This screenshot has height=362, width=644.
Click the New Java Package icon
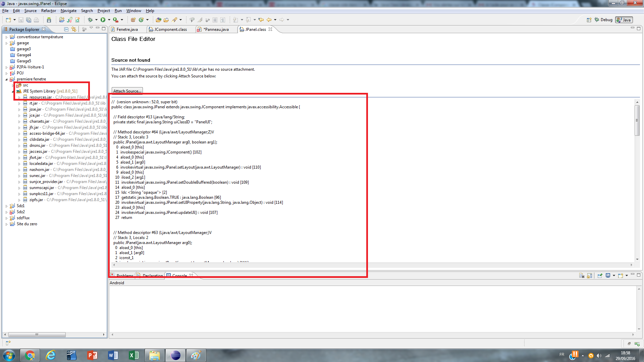tap(133, 20)
